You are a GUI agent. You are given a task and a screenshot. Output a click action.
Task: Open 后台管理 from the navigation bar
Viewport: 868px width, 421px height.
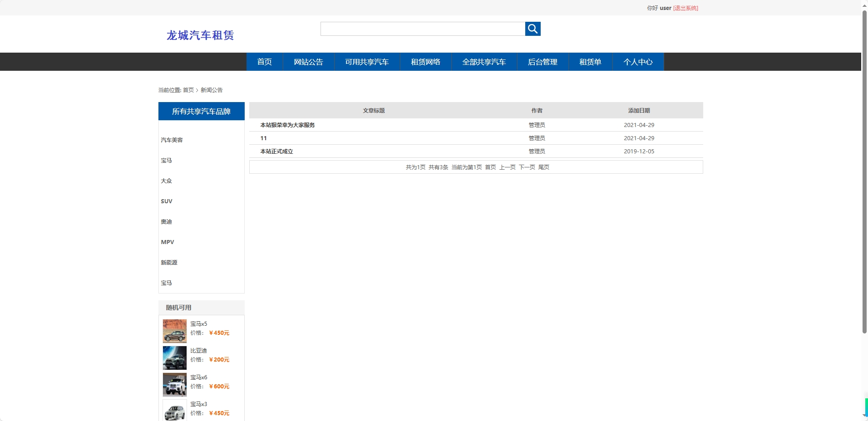coord(542,62)
